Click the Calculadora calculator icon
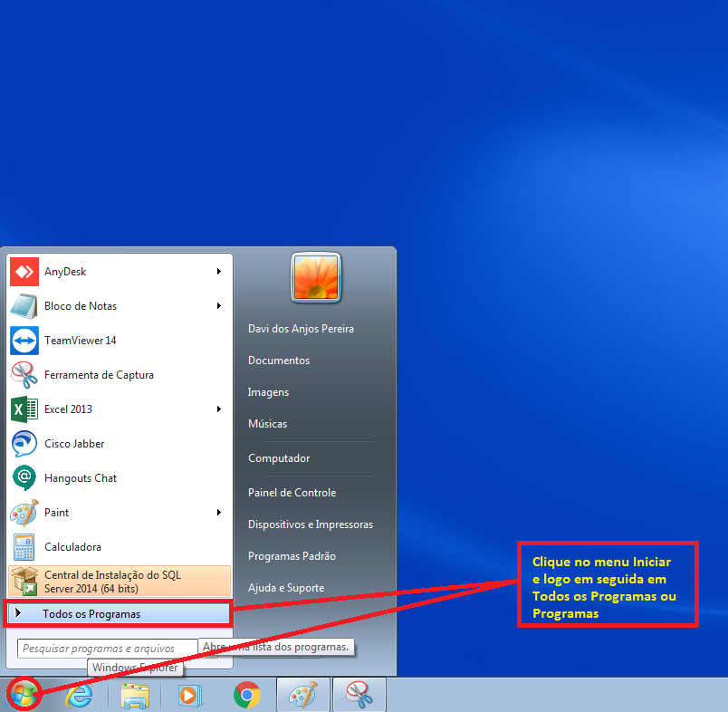Screen dimensions: 728x712 tap(24, 546)
